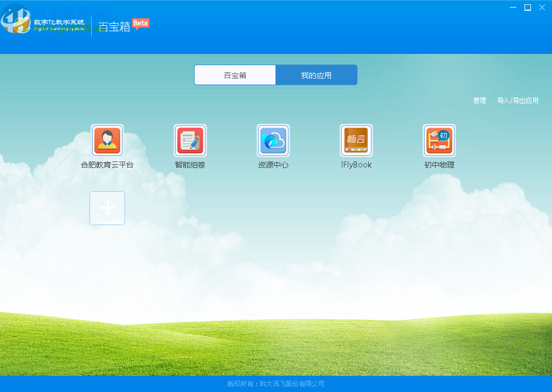
Task: Click the iFlyBook label text
Action: 356,165
